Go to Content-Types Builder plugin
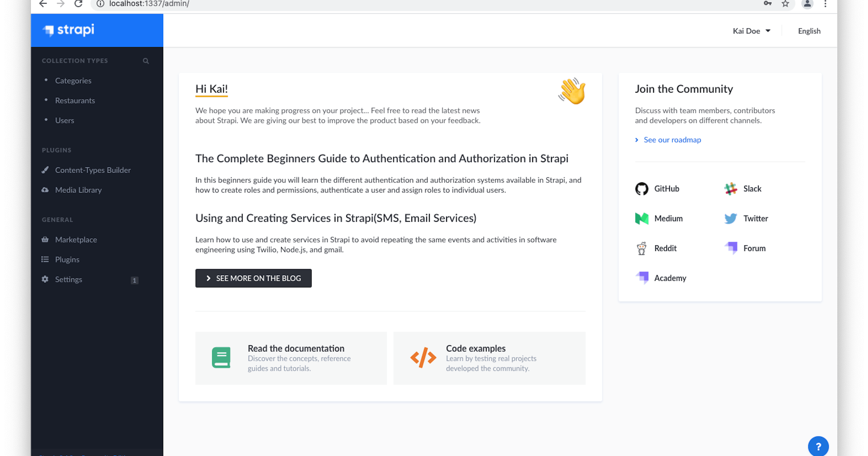This screenshot has height=456, width=868. (x=93, y=170)
